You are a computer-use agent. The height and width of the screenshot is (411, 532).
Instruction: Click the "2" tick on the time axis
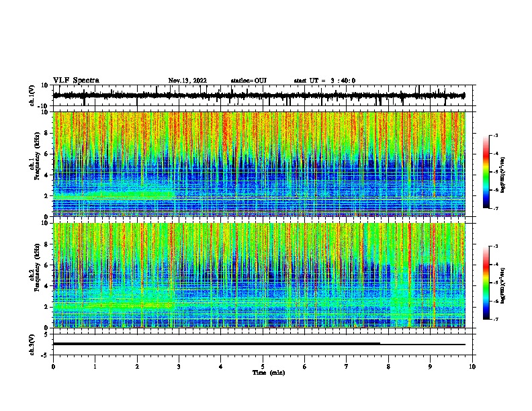pos(137,367)
